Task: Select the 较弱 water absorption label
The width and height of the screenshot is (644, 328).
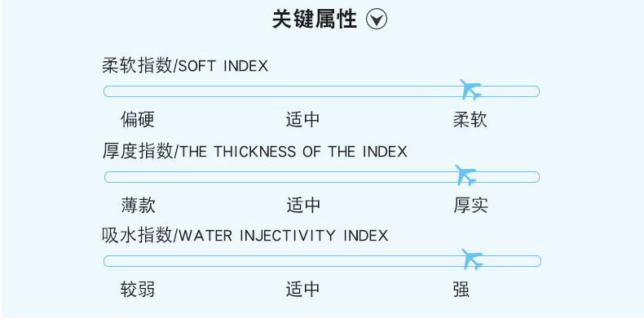Action: pos(138,290)
